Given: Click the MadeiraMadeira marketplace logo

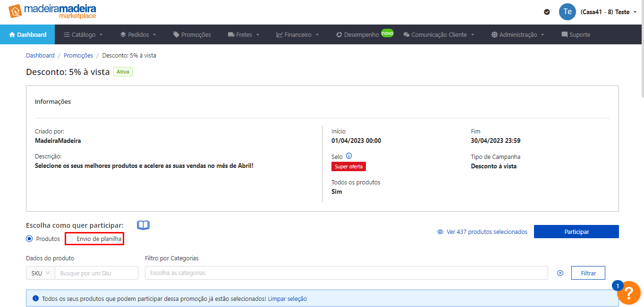Looking at the screenshot, I should pos(52,11).
